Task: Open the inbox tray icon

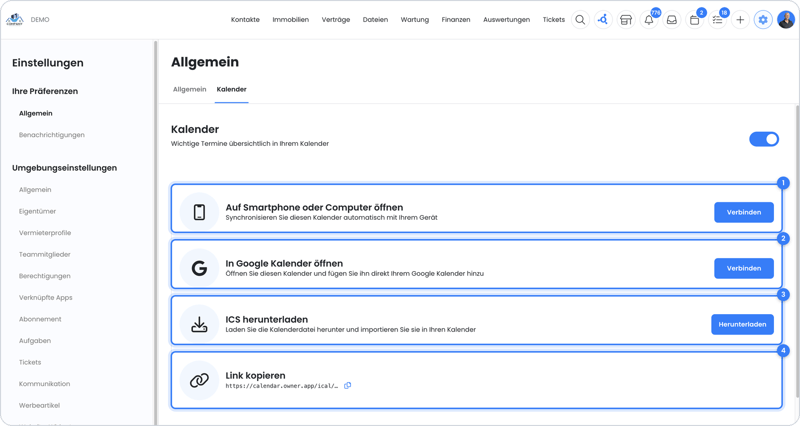Action: tap(672, 20)
